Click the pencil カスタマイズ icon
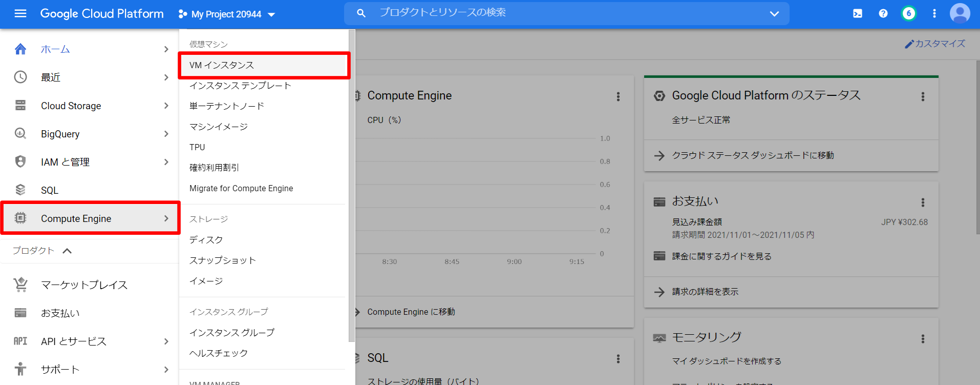This screenshot has height=385, width=980. tap(909, 44)
